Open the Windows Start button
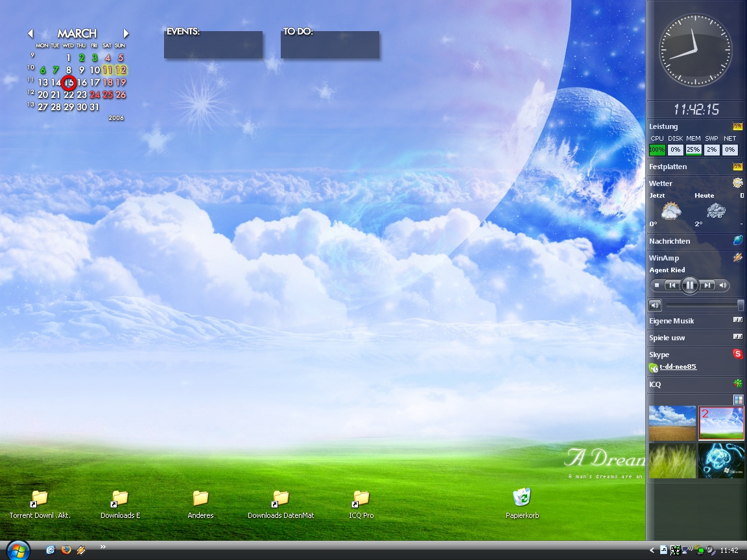The image size is (747, 560). point(18,550)
